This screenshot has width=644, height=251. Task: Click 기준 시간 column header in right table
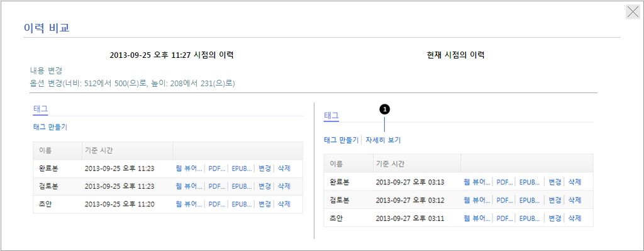click(x=390, y=163)
